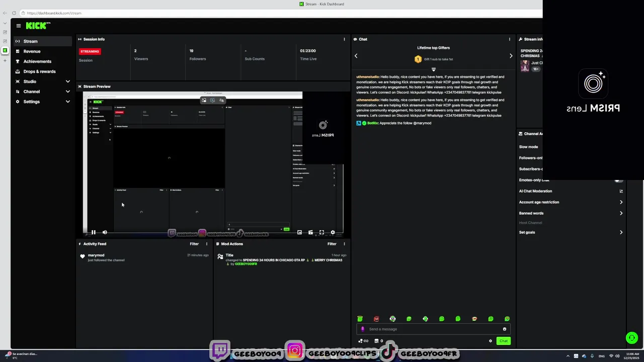Open Chat panel options menu
The image size is (644, 362).
click(x=509, y=39)
